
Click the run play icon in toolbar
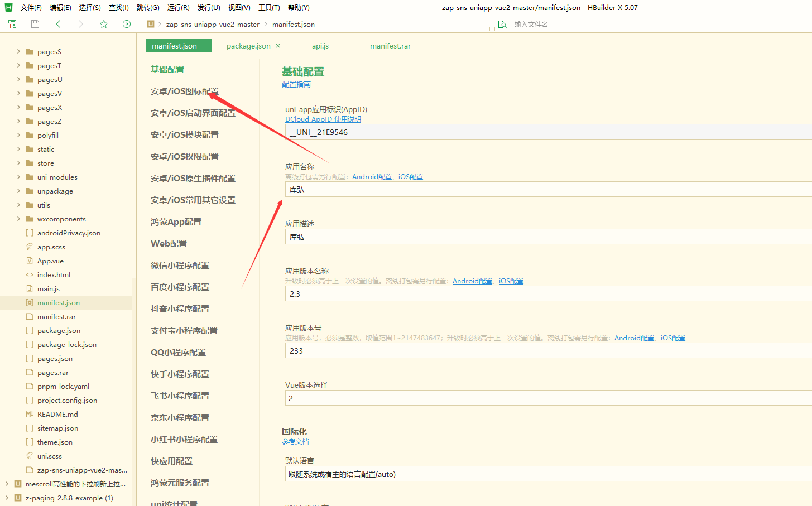(127, 24)
